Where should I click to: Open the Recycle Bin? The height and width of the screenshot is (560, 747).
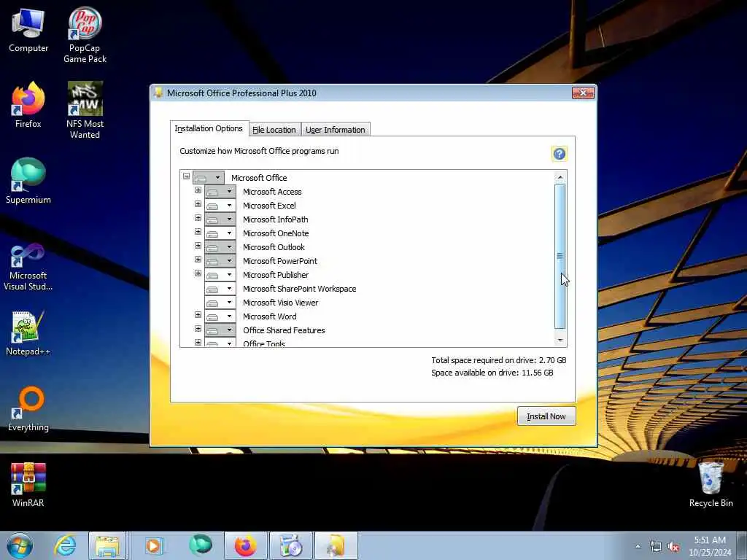click(711, 485)
